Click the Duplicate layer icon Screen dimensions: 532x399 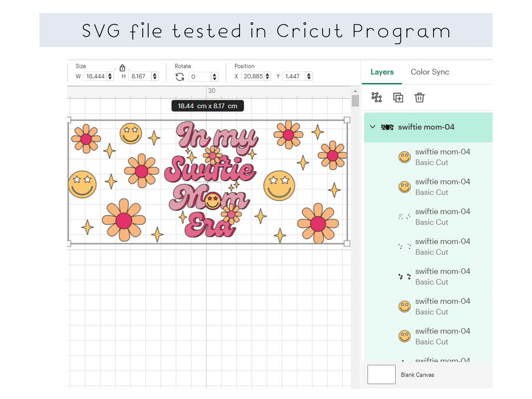coord(398,98)
